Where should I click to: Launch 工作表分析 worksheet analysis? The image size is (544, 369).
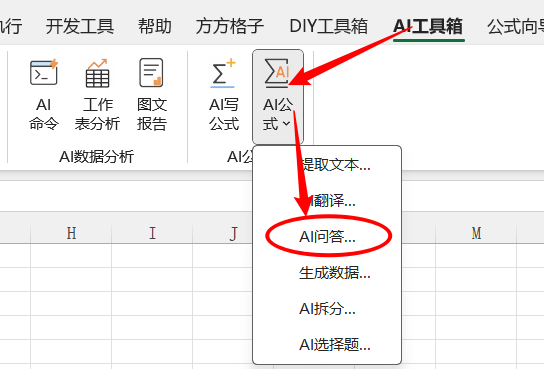pyautogui.click(x=97, y=95)
